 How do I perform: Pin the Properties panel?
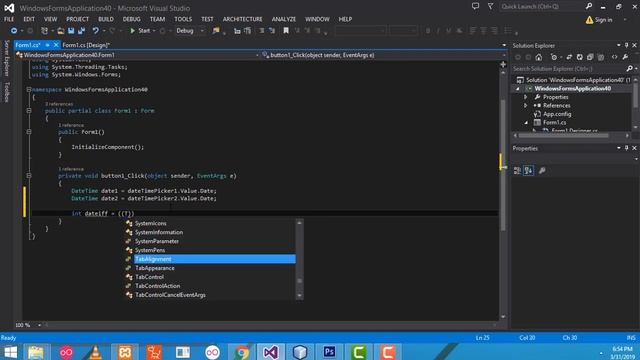pos(627,148)
